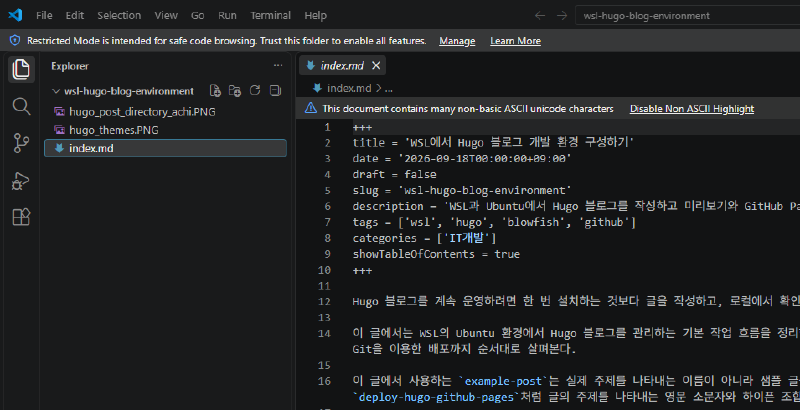Image resolution: width=800 pixels, height=410 pixels.
Task: Close the index.md editor tab
Action: point(376,65)
